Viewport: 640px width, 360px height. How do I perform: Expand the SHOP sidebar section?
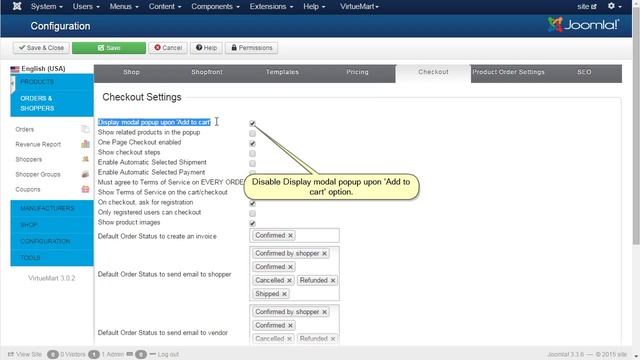(x=52, y=225)
